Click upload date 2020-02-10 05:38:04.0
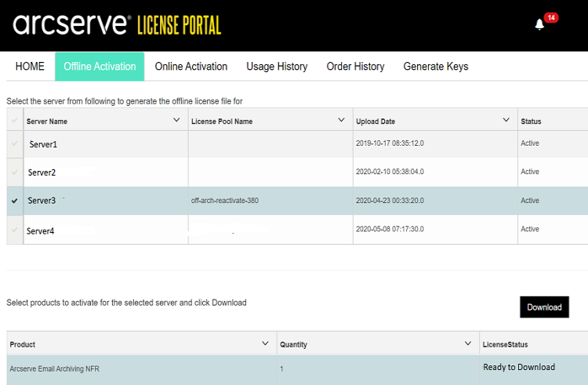 click(x=390, y=172)
